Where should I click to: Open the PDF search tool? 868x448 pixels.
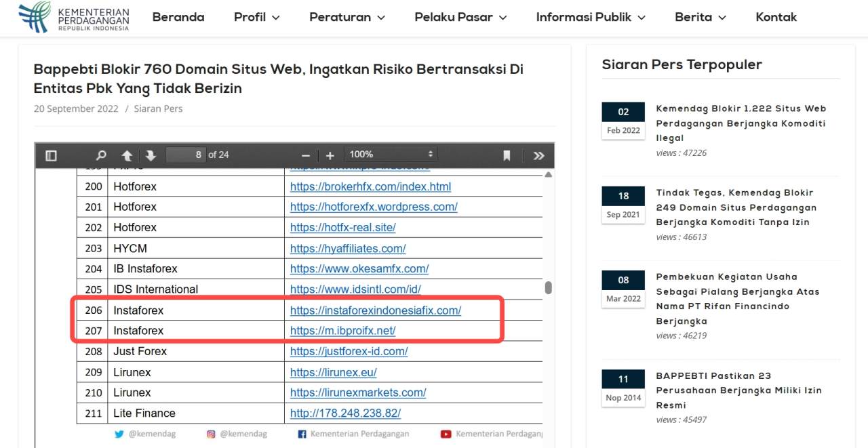(x=100, y=155)
